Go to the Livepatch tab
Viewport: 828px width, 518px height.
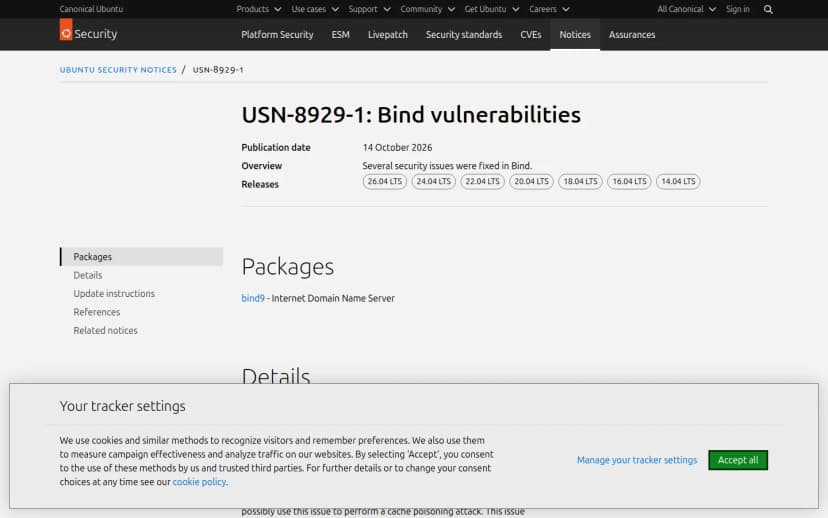click(x=388, y=34)
